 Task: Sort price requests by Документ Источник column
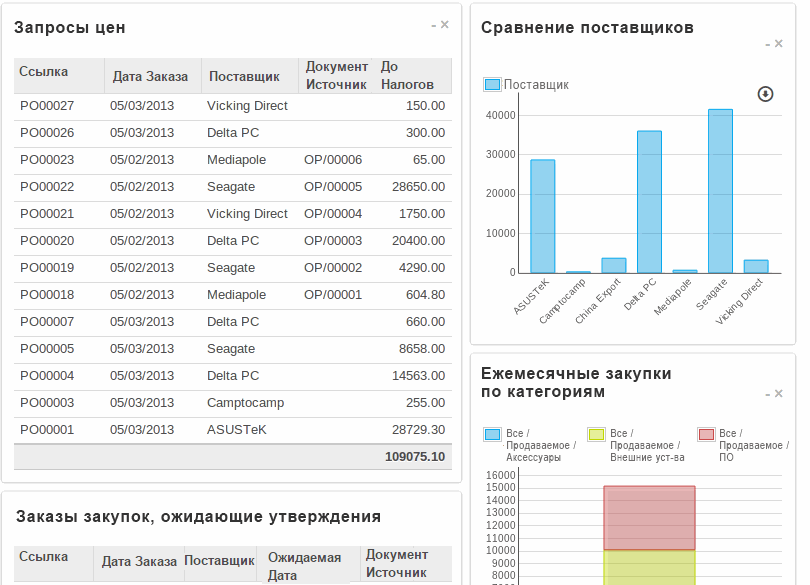click(x=336, y=75)
